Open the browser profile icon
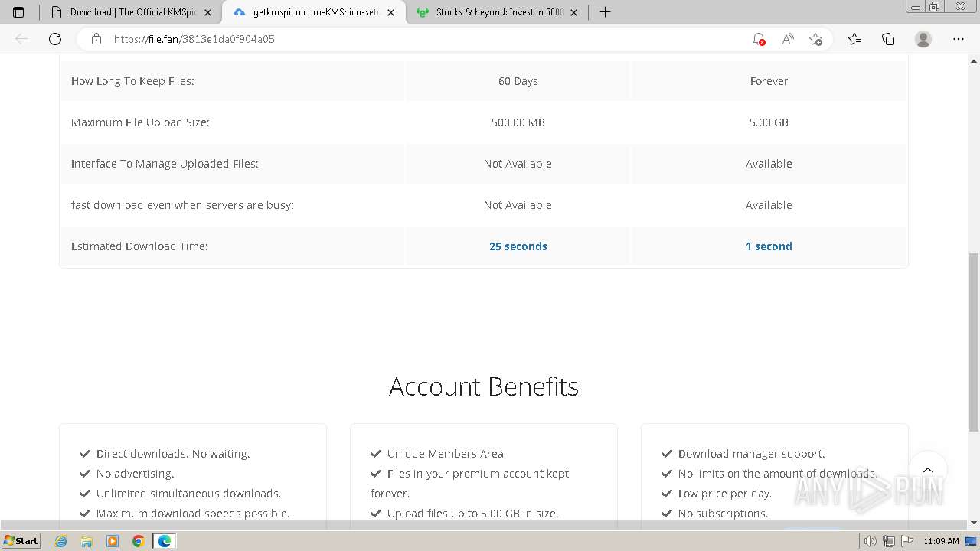This screenshot has height=551, width=980. [x=923, y=39]
